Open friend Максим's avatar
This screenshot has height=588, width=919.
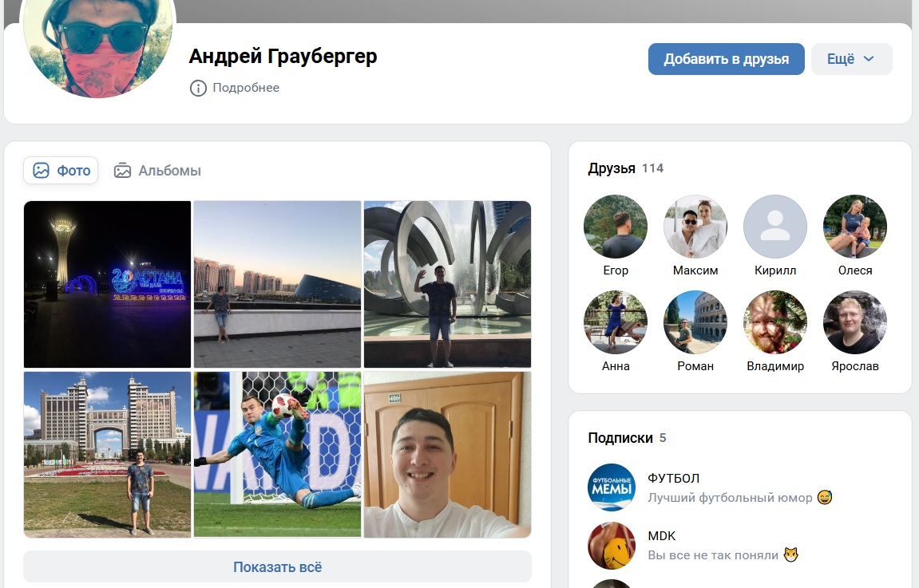[x=695, y=227]
